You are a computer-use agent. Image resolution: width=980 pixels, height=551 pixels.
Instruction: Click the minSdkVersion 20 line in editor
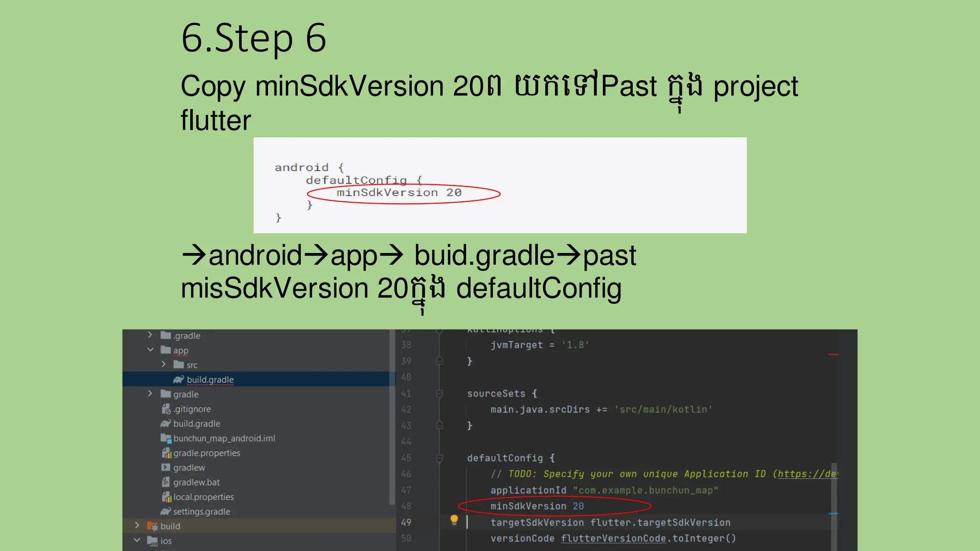tap(537, 506)
